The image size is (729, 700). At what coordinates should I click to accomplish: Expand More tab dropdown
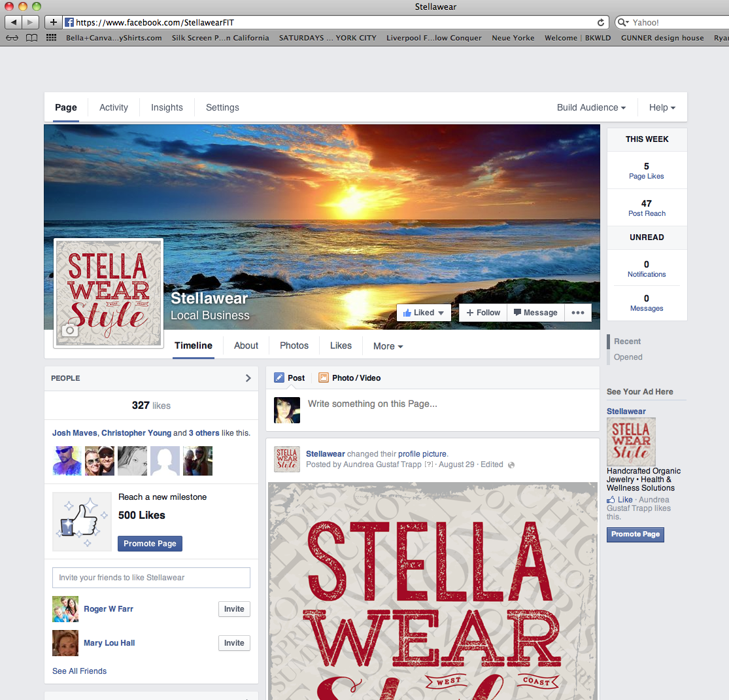click(x=388, y=346)
